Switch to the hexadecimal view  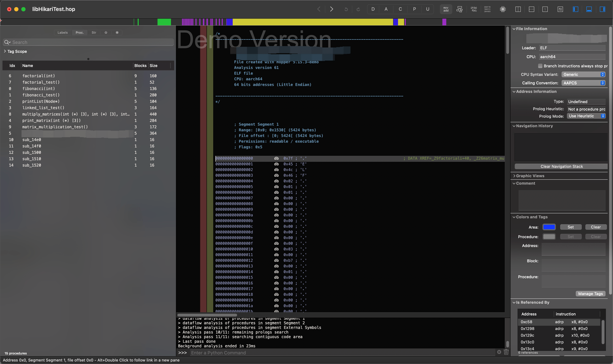488,9
